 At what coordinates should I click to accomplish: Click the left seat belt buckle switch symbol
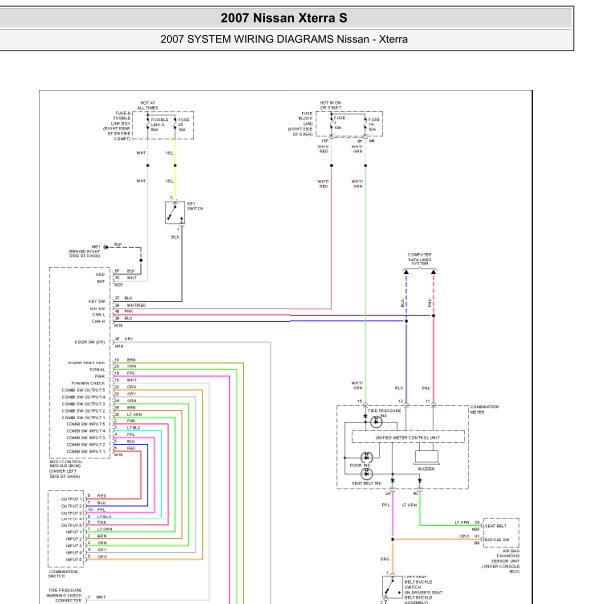tap(392, 588)
